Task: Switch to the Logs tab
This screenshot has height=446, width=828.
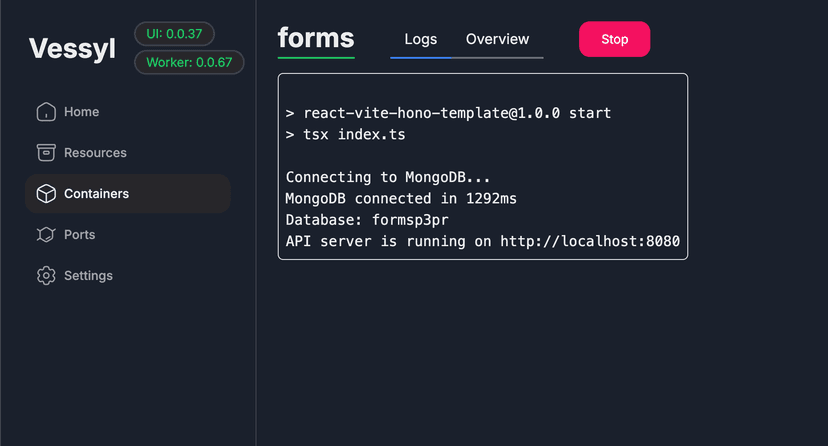Action: 420,40
